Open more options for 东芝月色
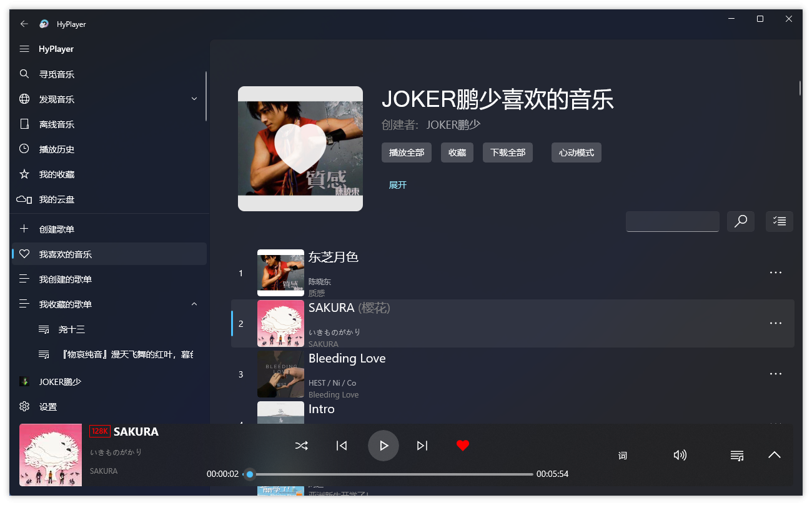 point(776,272)
